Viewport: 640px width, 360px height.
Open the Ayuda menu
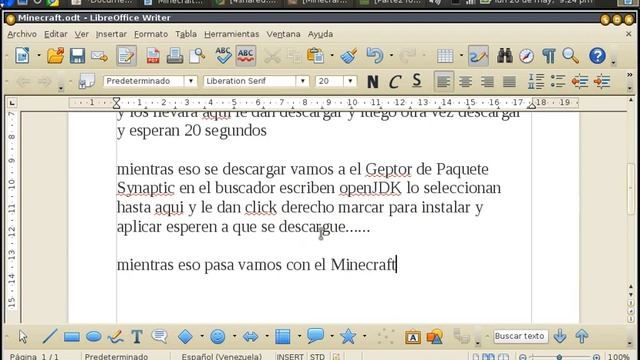coord(320,34)
